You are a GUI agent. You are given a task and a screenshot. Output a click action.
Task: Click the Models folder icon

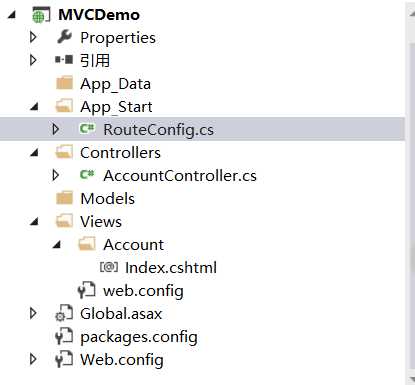pos(64,198)
